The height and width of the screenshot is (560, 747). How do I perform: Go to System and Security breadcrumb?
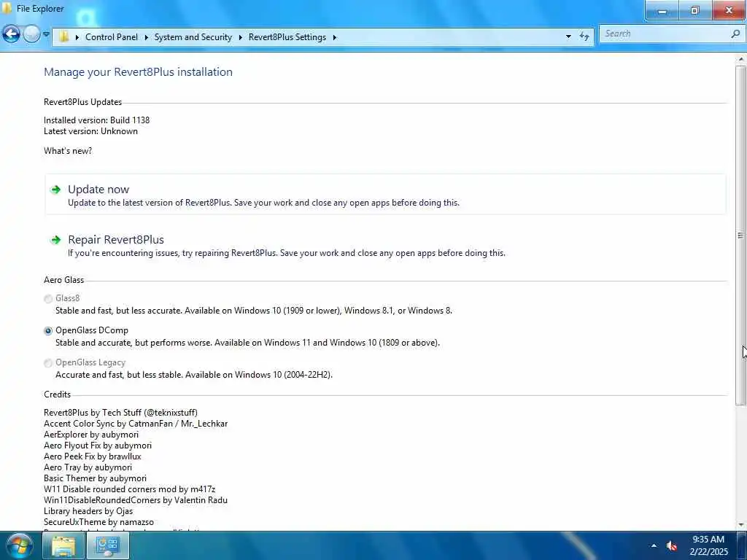coord(193,37)
